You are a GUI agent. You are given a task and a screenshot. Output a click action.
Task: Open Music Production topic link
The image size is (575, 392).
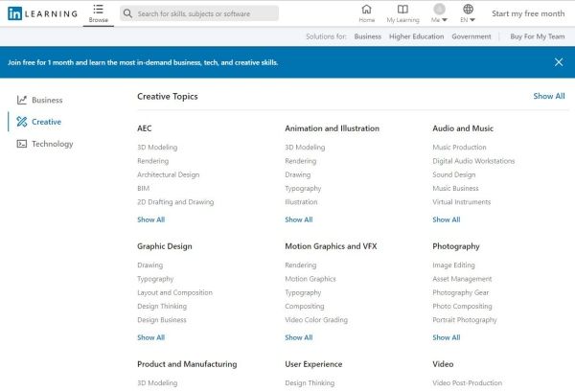click(x=459, y=148)
